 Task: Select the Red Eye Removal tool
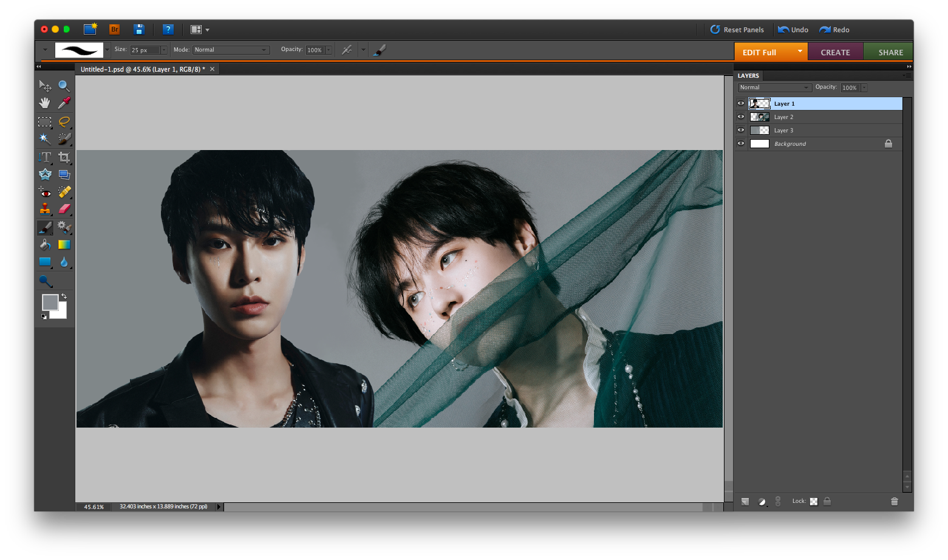pyautogui.click(x=45, y=192)
